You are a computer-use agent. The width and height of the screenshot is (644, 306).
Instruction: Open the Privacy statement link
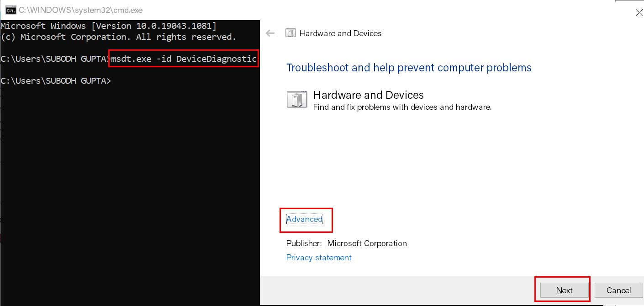coord(319,258)
